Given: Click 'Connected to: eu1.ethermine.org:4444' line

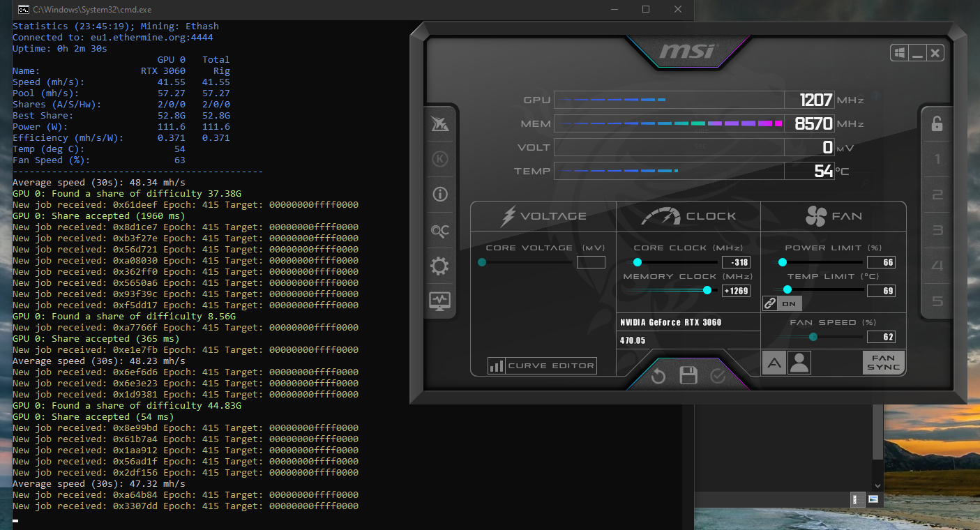Looking at the screenshot, I should click(113, 37).
